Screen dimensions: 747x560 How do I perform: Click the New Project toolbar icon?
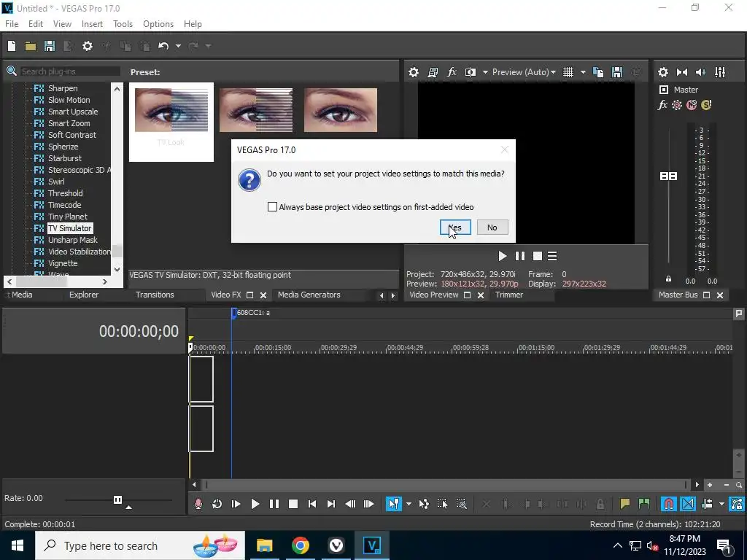coord(12,46)
